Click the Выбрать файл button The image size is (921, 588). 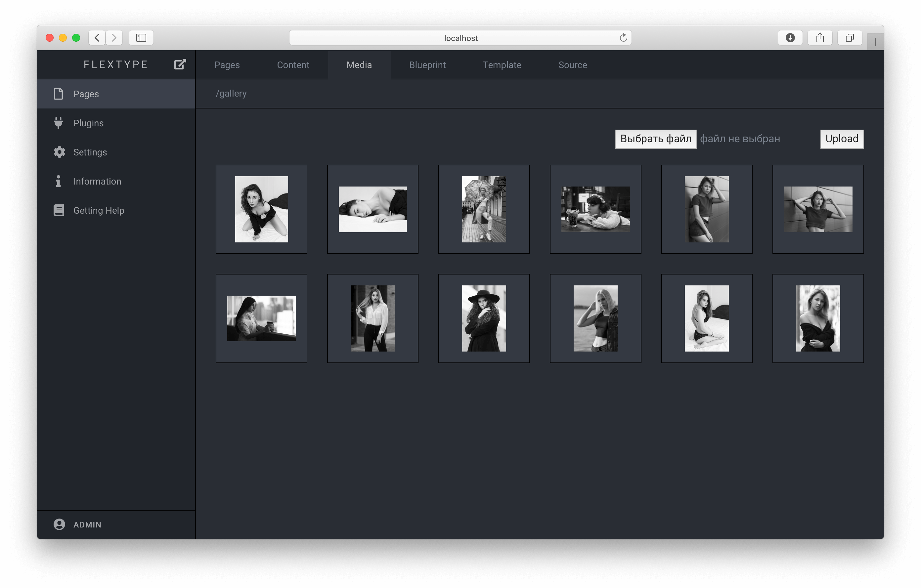click(656, 139)
